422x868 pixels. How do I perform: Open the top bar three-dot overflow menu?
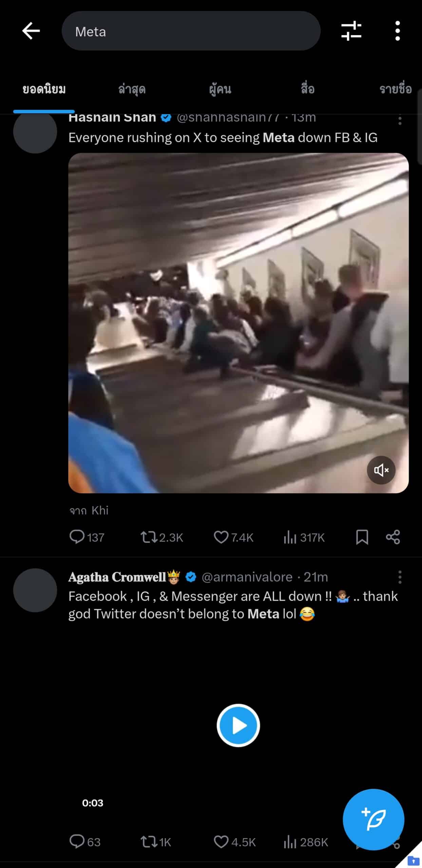398,31
